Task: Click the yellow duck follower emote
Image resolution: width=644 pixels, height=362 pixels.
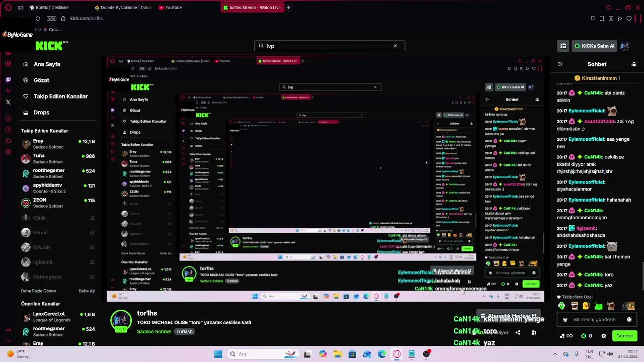Action: 586,306
